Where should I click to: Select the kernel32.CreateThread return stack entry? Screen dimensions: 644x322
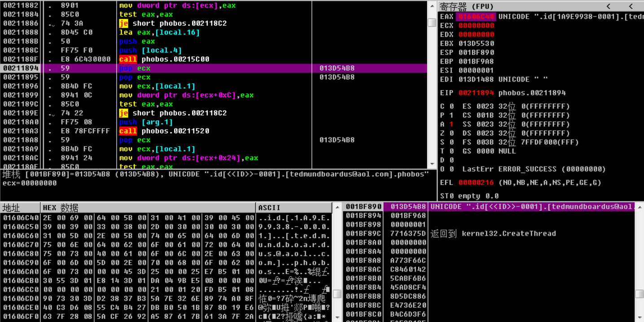coord(489,234)
